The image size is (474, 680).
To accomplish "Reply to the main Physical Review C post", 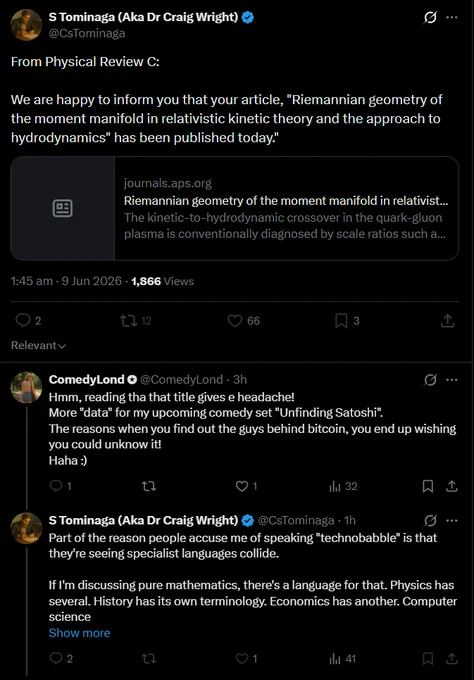I will [x=28, y=321].
